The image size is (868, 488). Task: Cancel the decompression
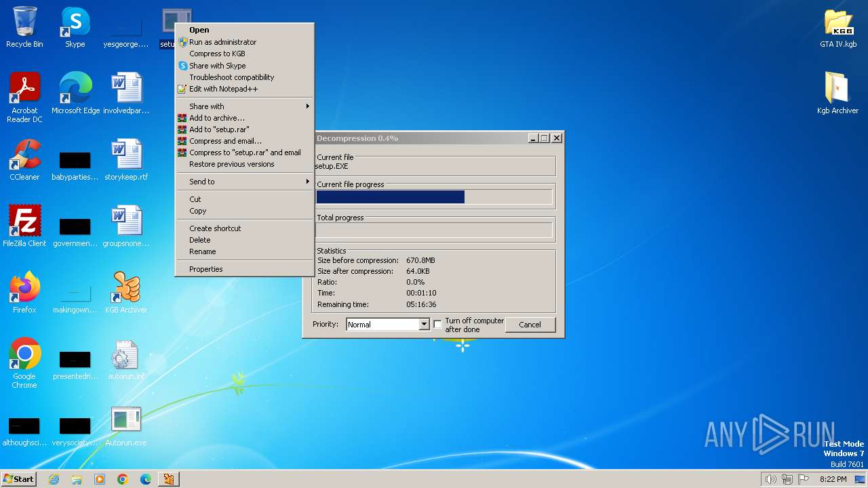[530, 325]
